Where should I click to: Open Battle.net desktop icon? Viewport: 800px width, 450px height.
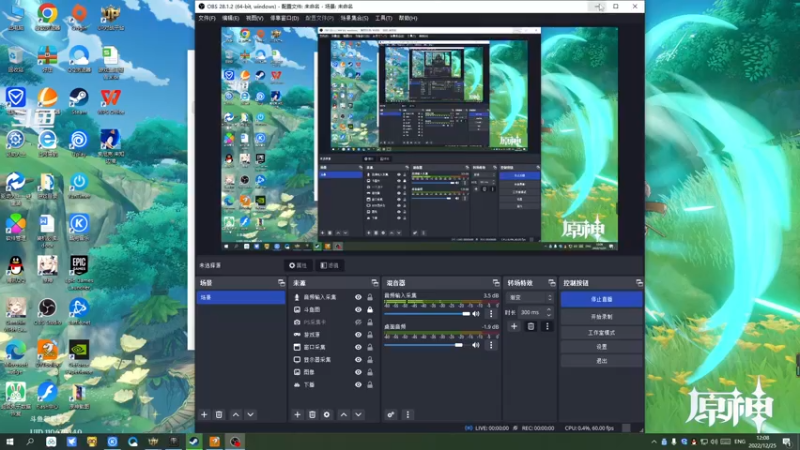click(x=79, y=311)
